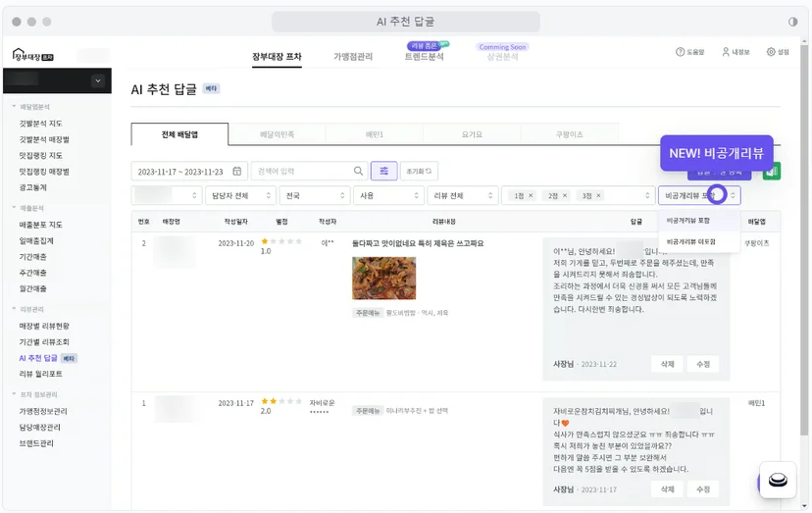Open the rating multi-select dropdown arrow

pyautogui.click(x=647, y=196)
